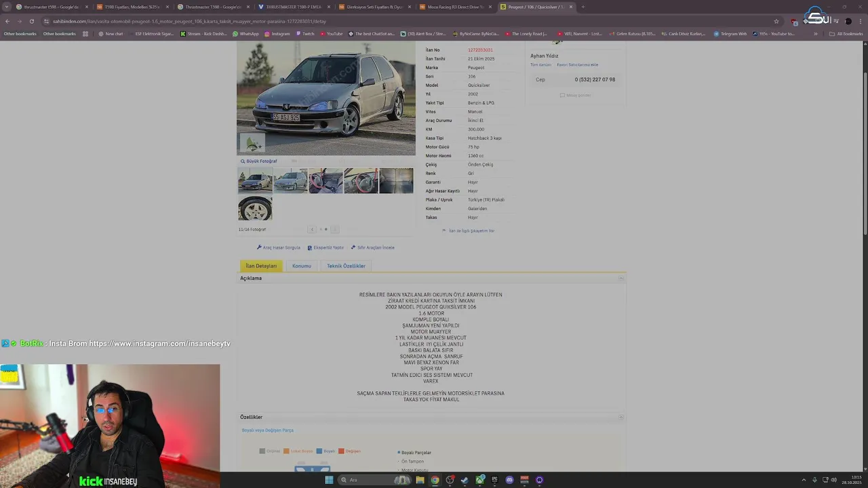
Task: Open Instagram bookmark
Action: (277, 34)
